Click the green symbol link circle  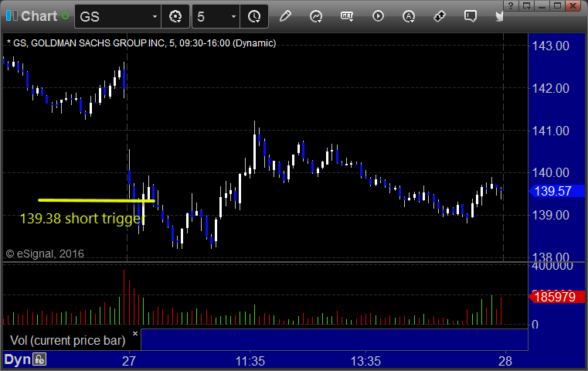(x=65, y=16)
